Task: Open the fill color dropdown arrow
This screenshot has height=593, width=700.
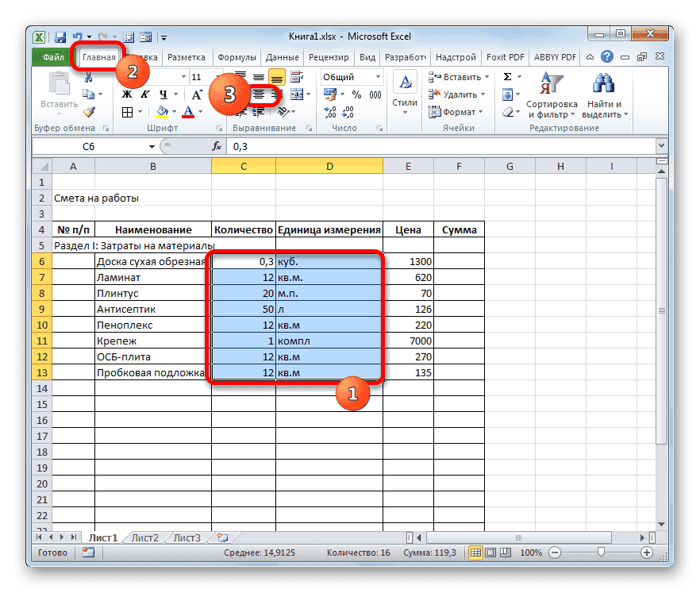Action: [175, 112]
